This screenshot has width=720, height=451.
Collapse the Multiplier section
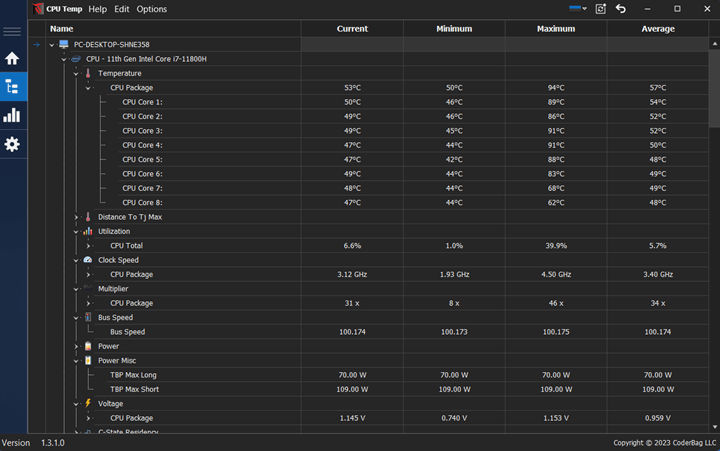(x=76, y=289)
